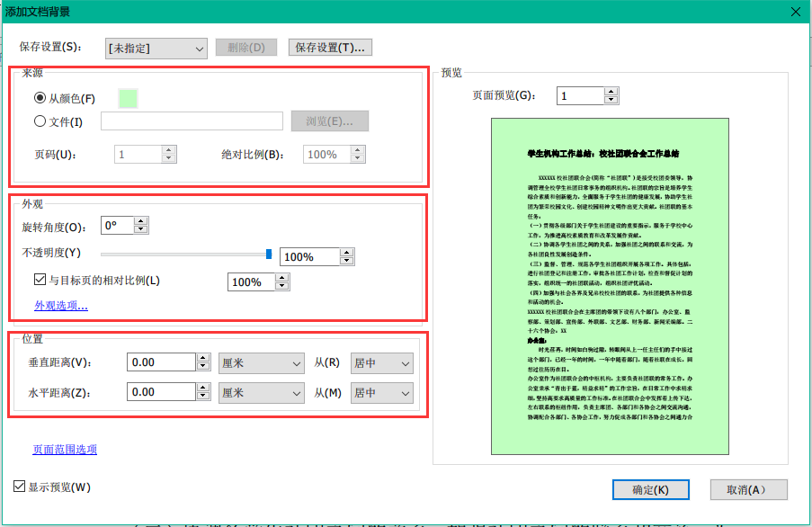This screenshot has height=527, width=812.
Task: Open the 垂直距离 厘米 unit dropdown
Action: point(262,363)
